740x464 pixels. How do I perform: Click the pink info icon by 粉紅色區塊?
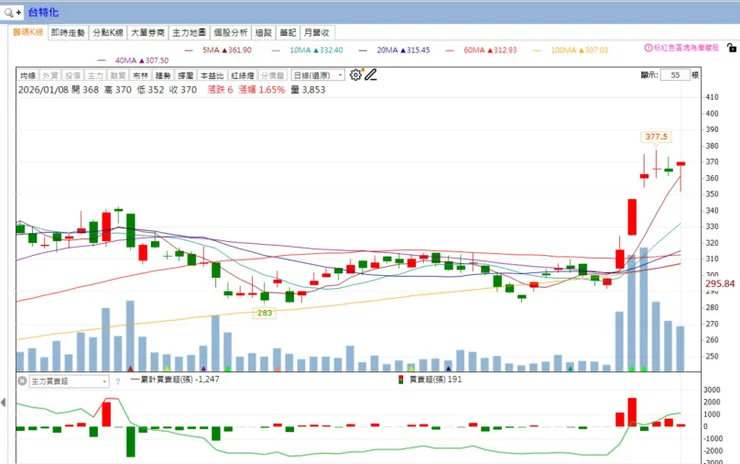pyautogui.click(x=648, y=48)
